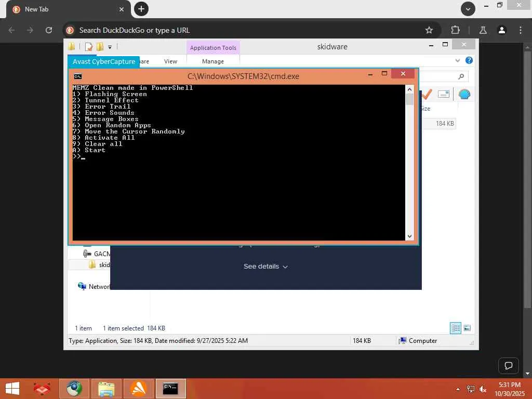Open File Explorer from the taskbar
This screenshot has height=399, width=532.
tap(106, 389)
